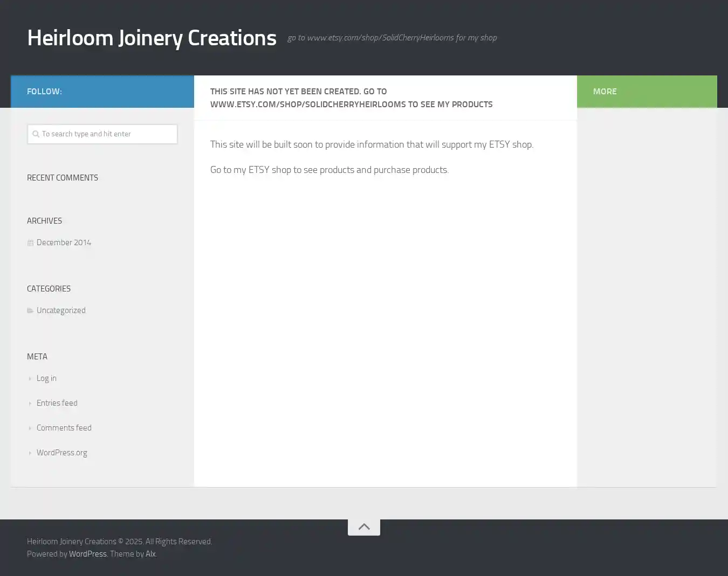This screenshot has height=576, width=728.
Task: Open the Comments feed link
Action: tap(64, 428)
